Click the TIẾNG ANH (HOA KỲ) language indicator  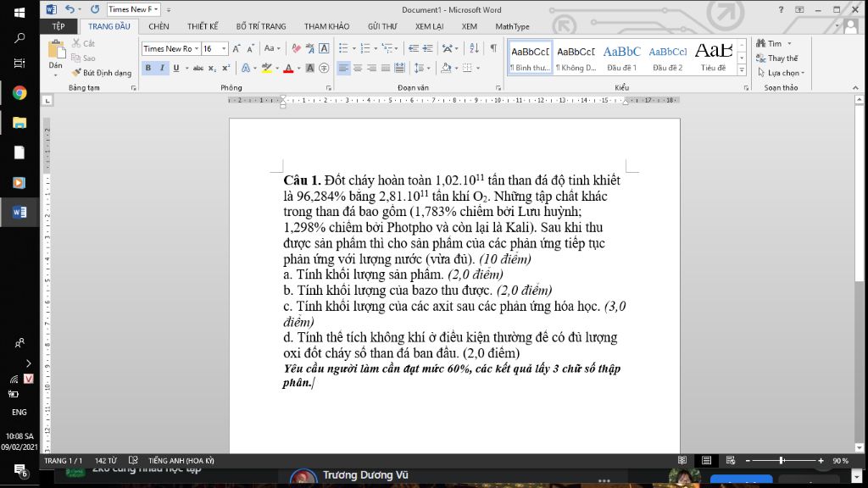[181, 460]
